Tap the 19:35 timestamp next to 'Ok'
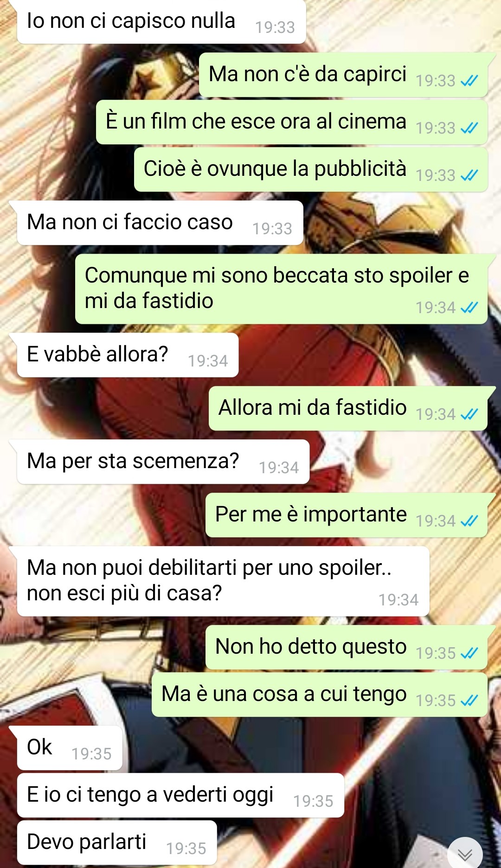The image size is (501, 868). point(91,754)
